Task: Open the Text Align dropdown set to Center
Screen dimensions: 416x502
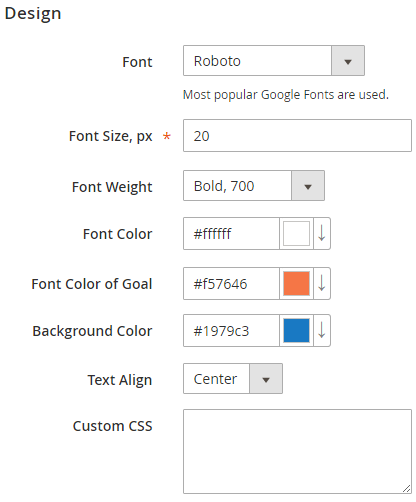Action: pos(233,379)
